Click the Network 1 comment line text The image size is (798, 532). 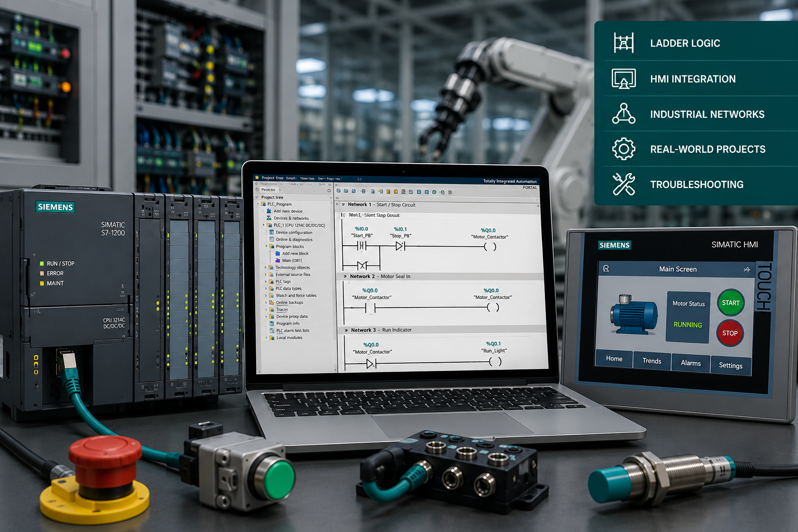[x=374, y=215]
